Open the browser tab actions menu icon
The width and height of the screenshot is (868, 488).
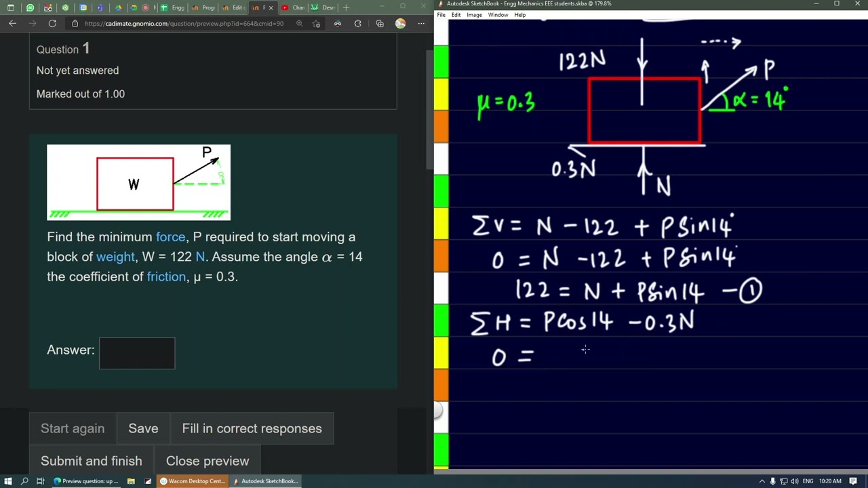tap(10, 7)
